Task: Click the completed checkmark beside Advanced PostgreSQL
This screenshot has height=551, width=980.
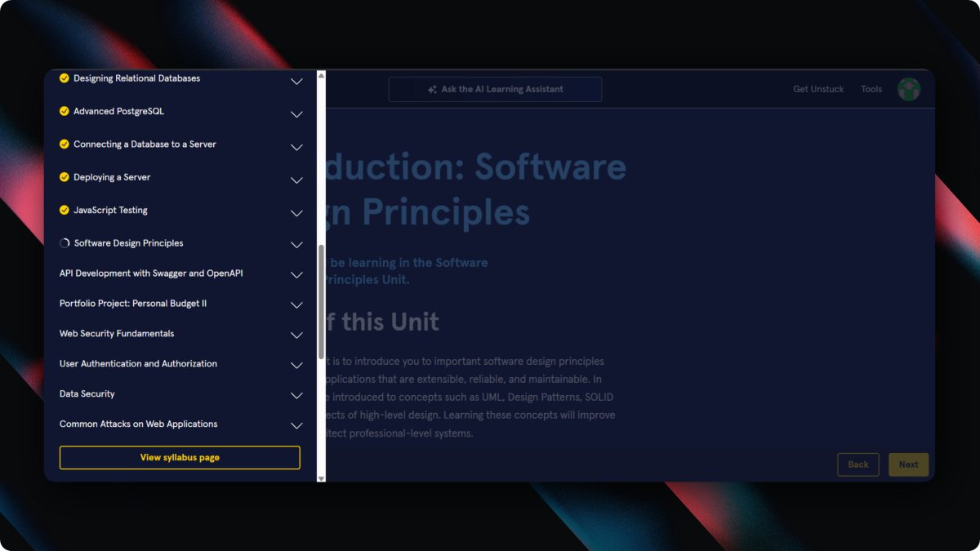Action: 65,111
